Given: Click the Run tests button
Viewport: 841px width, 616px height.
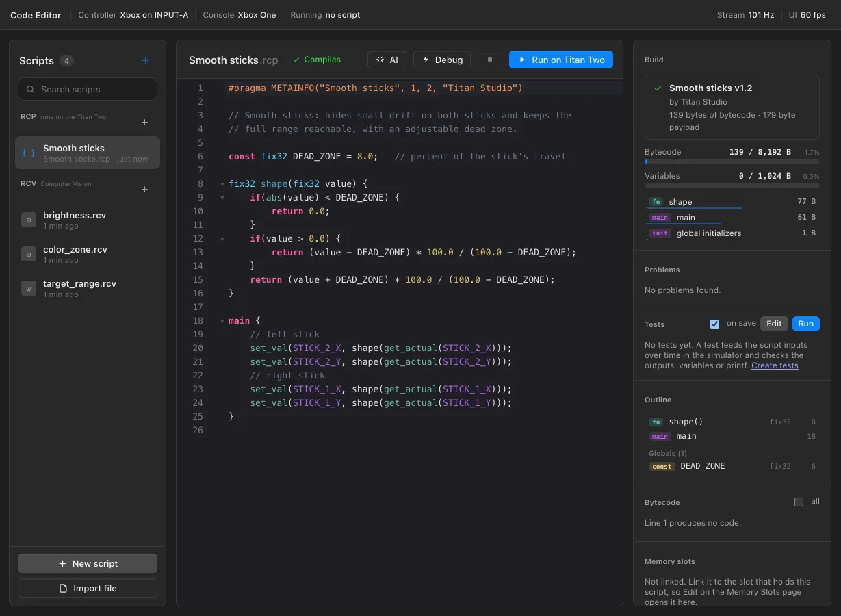Looking at the screenshot, I should pyautogui.click(x=806, y=324).
